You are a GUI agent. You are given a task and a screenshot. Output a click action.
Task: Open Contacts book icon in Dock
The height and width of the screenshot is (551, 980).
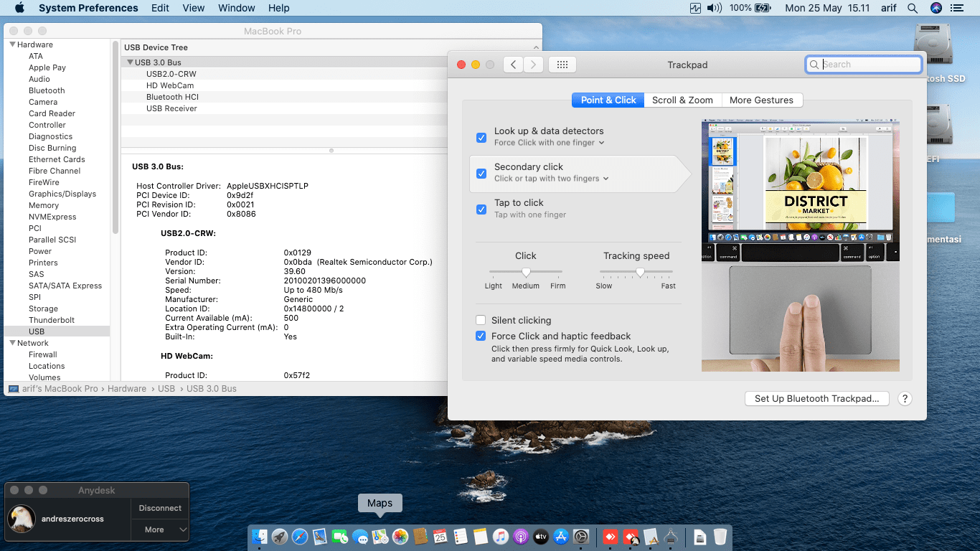click(x=420, y=537)
